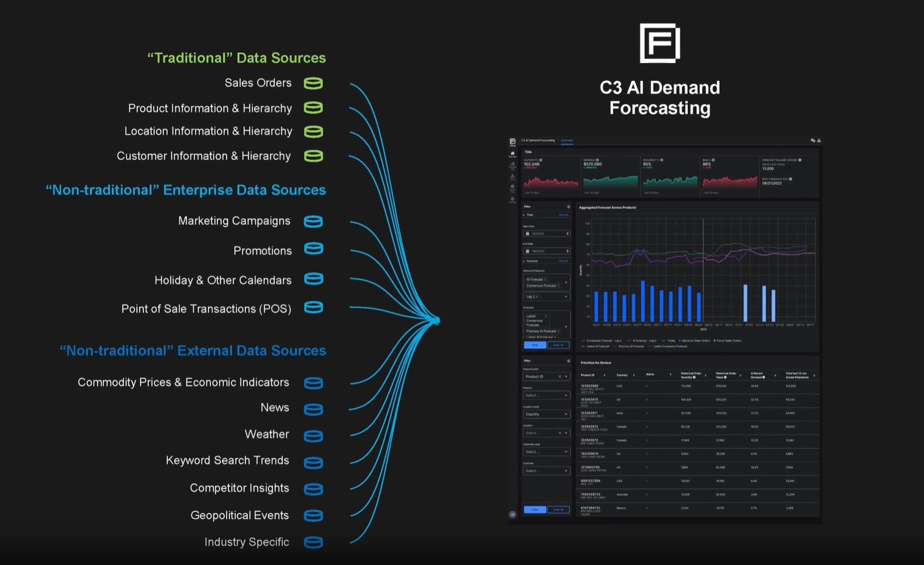
Task: Click the info icon next to Revenue
Action: 597,160
